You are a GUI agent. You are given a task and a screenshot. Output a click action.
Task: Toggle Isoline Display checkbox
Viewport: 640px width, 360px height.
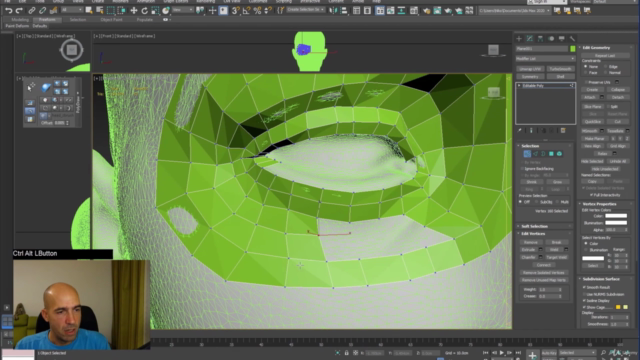pos(584,301)
